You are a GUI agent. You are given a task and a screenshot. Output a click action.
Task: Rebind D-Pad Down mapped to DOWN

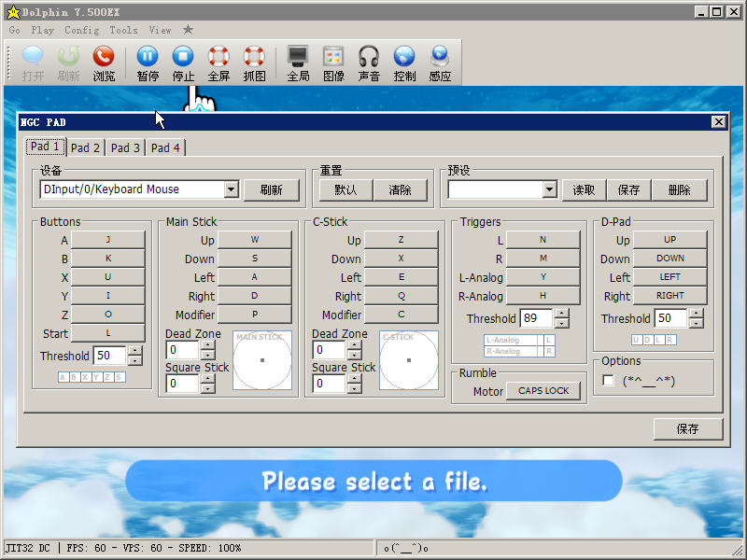pos(669,259)
